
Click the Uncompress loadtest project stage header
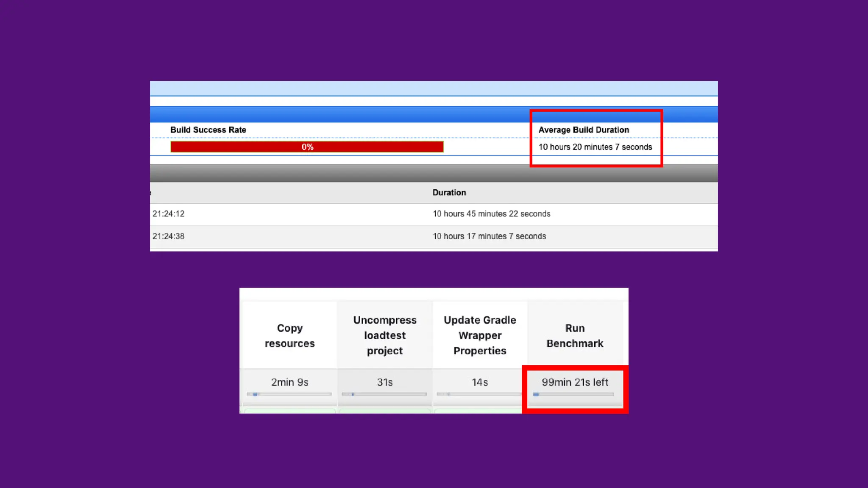click(x=385, y=335)
